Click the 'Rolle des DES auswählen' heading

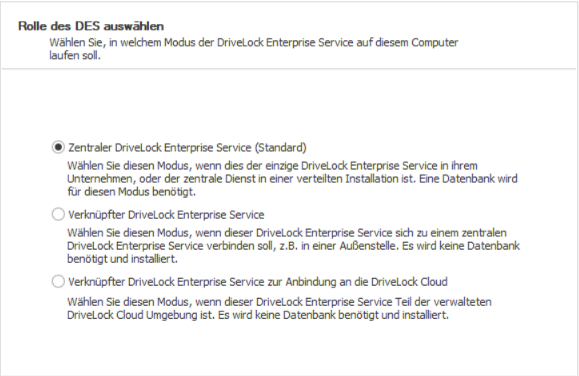coord(91,26)
